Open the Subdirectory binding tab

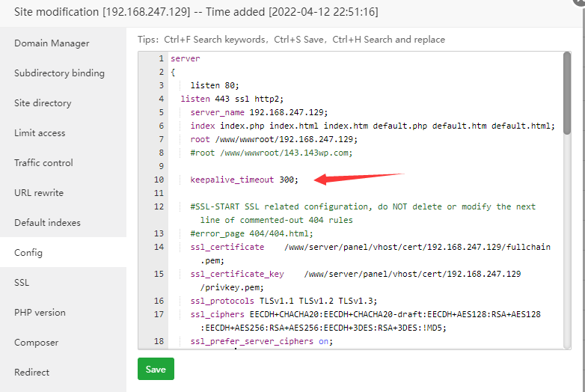[59, 73]
